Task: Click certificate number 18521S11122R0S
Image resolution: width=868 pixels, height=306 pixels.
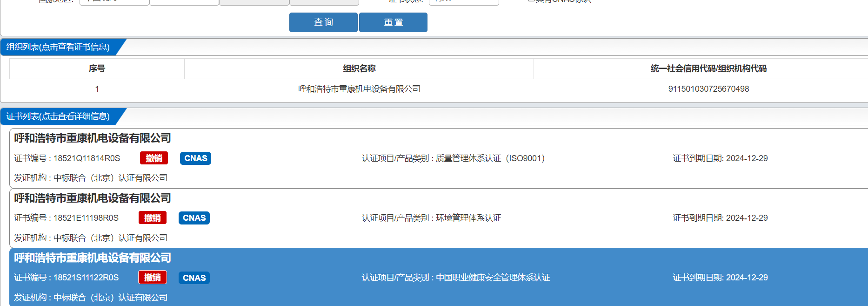Action: pyautogui.click(x=86, y=278)
